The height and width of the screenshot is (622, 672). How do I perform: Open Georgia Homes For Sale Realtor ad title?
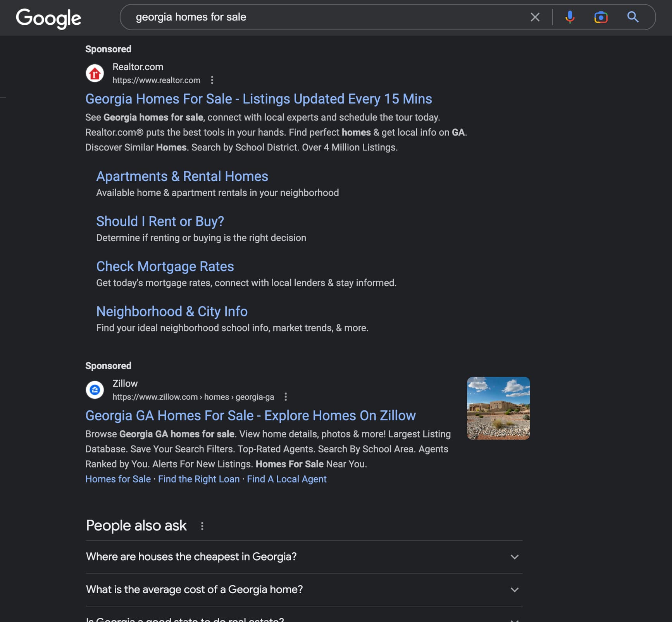click(x=258, y=99)
